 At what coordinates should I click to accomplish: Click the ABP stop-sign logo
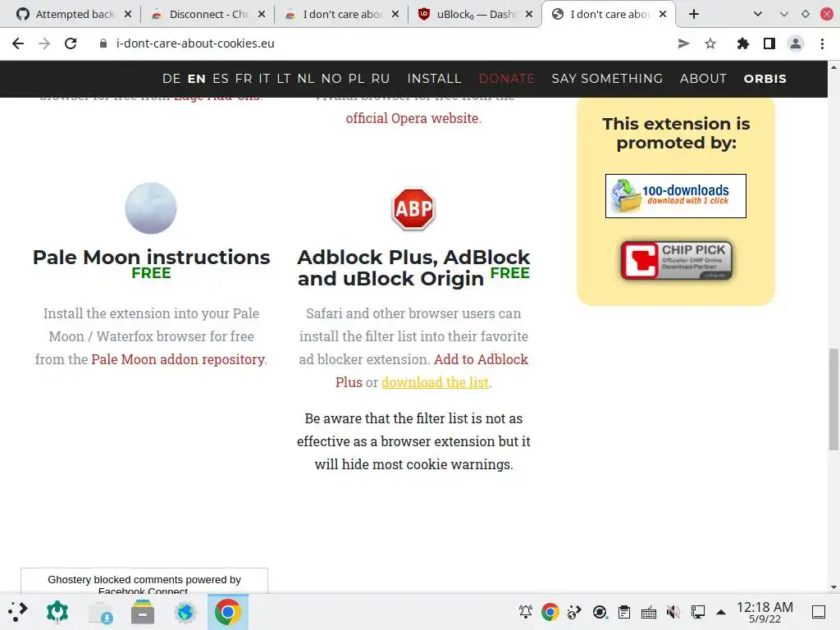coord(413,208)
